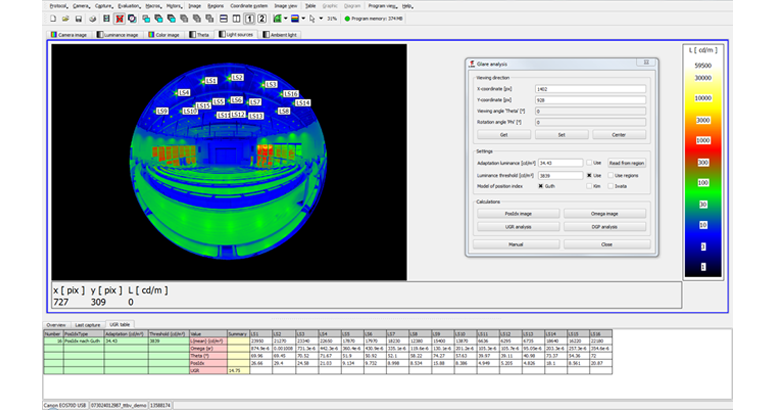Click the X-coordinate input field

click(x=590, y=89)
